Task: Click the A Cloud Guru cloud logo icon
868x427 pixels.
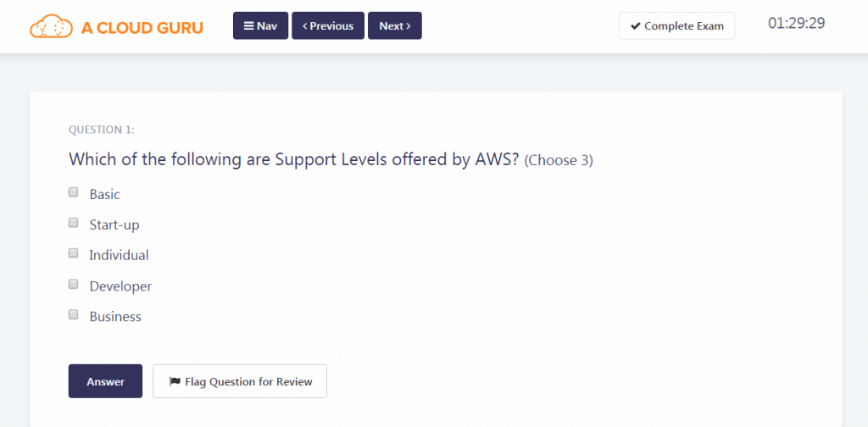Action: click(51, 26)
